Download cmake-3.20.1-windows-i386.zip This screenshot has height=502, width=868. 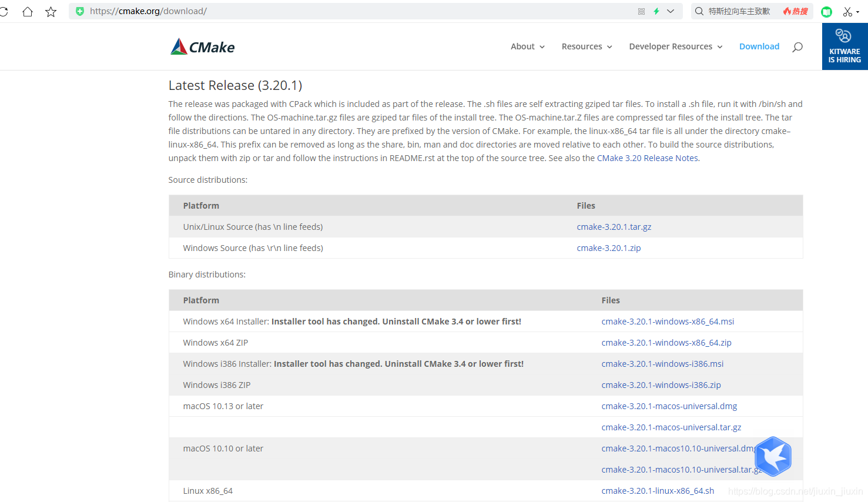pyautogui.click(x=661, y=385)
